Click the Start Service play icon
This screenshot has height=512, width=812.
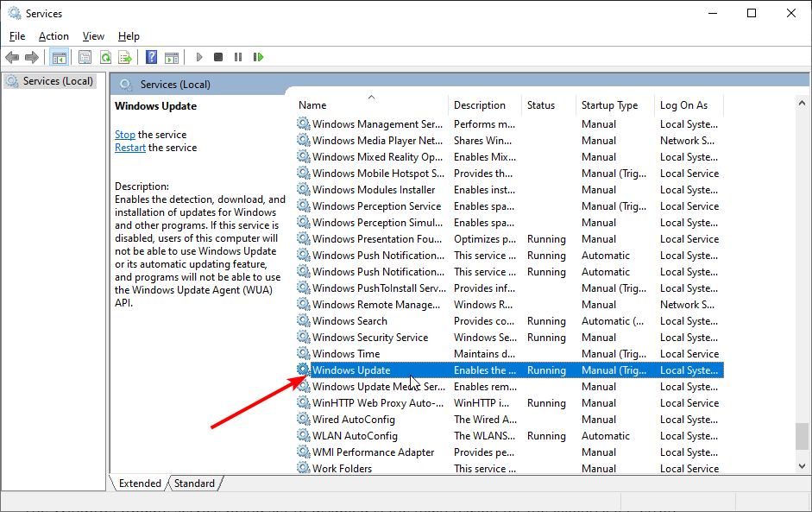coord(198,57)
